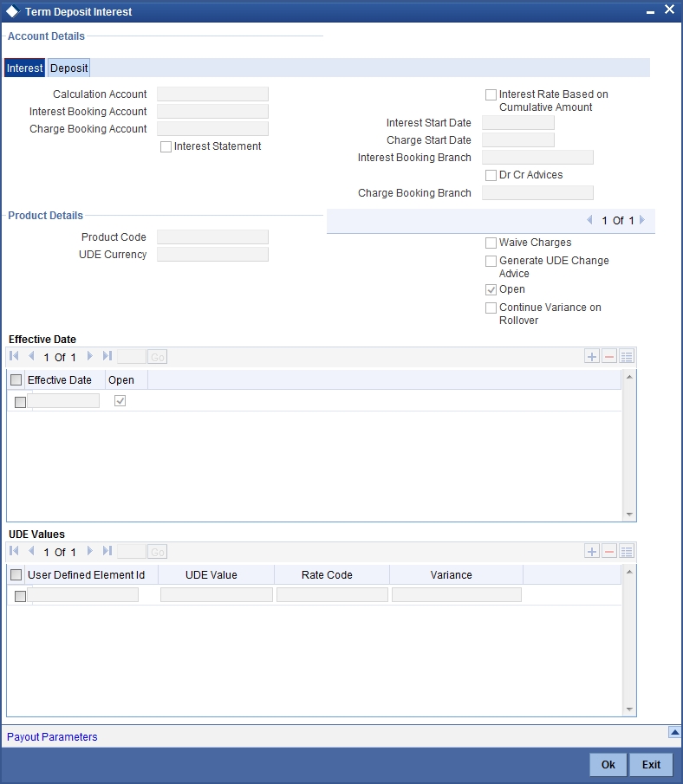Click the UDE Currency field
683x784 pixels.
[212, 255]
